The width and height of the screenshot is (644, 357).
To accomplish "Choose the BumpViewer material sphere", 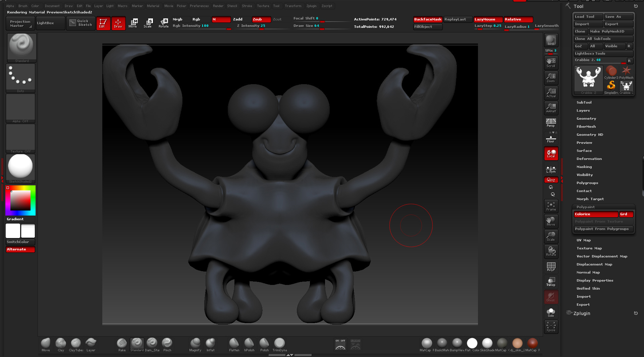I will [457, 345].
